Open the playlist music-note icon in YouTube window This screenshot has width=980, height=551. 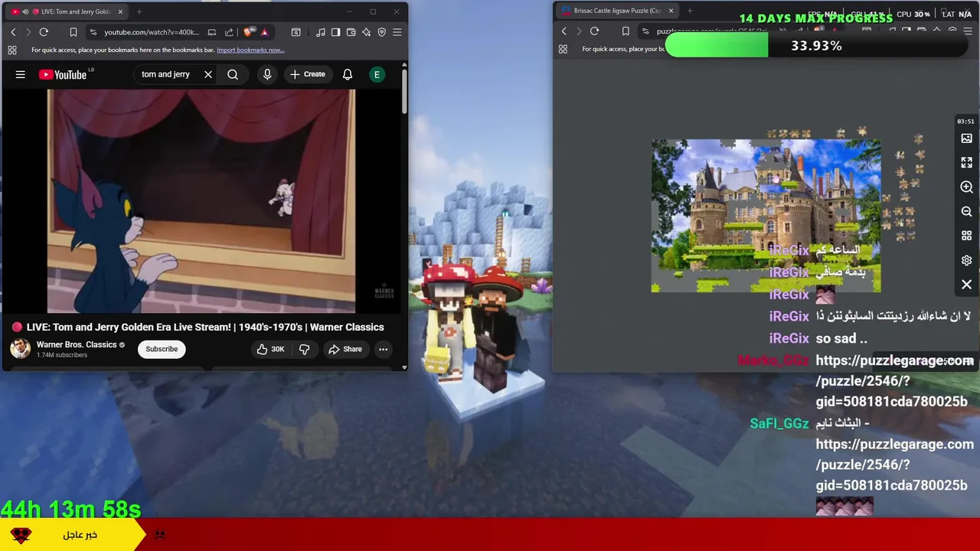tap(320, 32)
